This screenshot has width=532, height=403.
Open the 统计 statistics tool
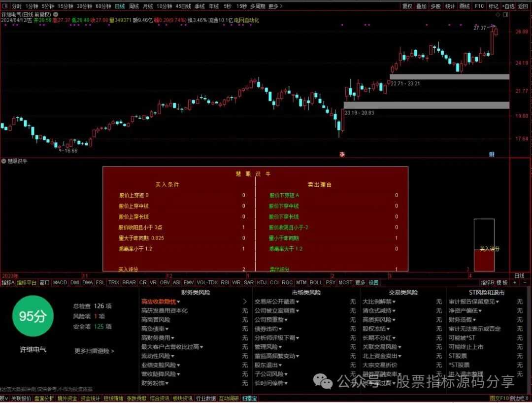pyautogui.click(x=450, y=6)
